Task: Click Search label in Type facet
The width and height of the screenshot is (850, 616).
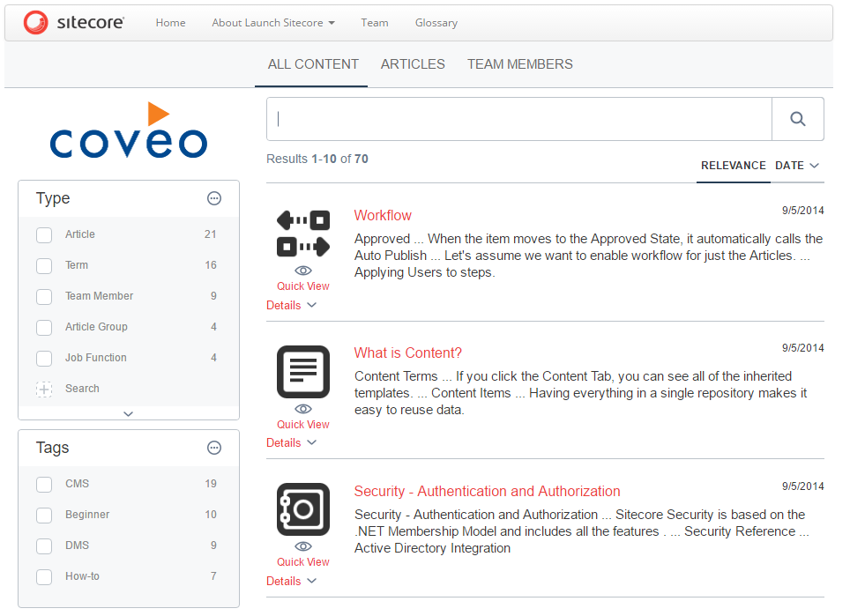Action: click(x=82, y=389)
